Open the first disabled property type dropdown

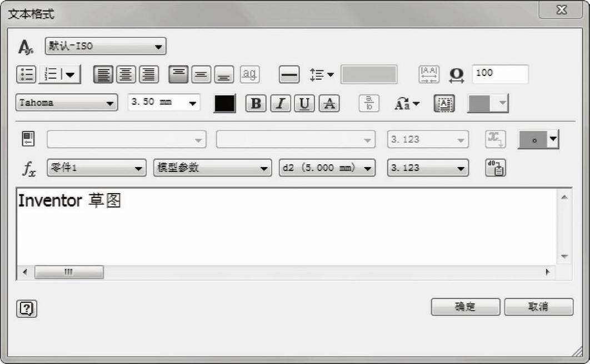(127, 139)
